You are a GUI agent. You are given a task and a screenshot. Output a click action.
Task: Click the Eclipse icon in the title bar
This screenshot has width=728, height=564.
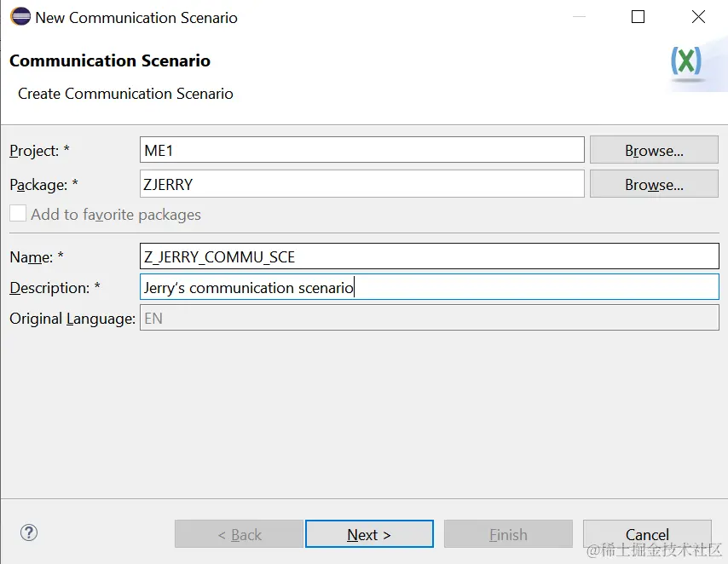(20, 17)
